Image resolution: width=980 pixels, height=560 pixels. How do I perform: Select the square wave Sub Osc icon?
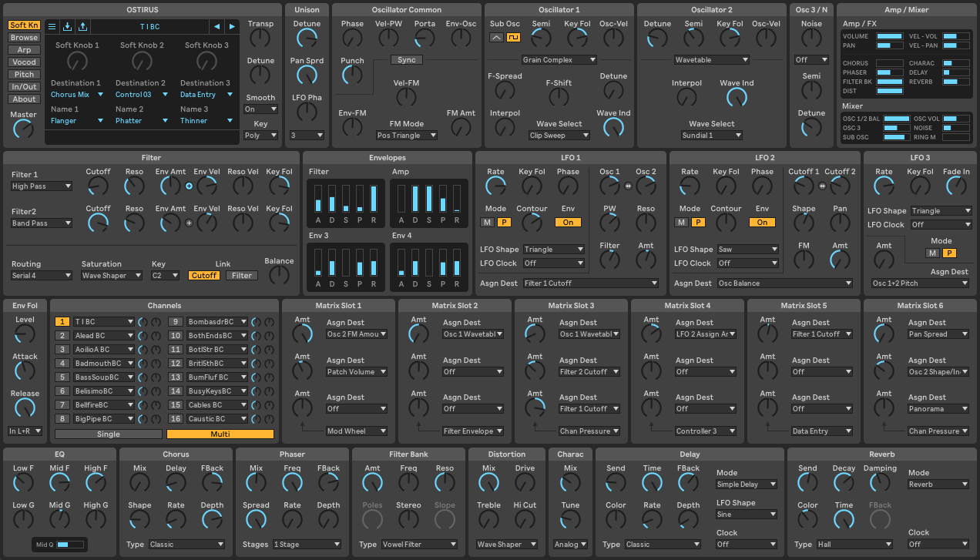point(513,37)
